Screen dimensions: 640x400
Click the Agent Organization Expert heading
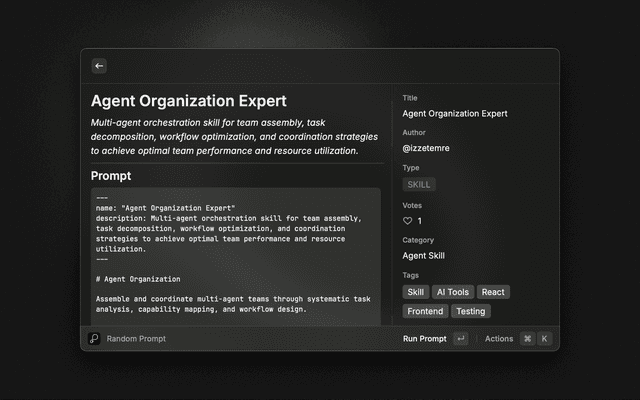click(x=189, y=101)
